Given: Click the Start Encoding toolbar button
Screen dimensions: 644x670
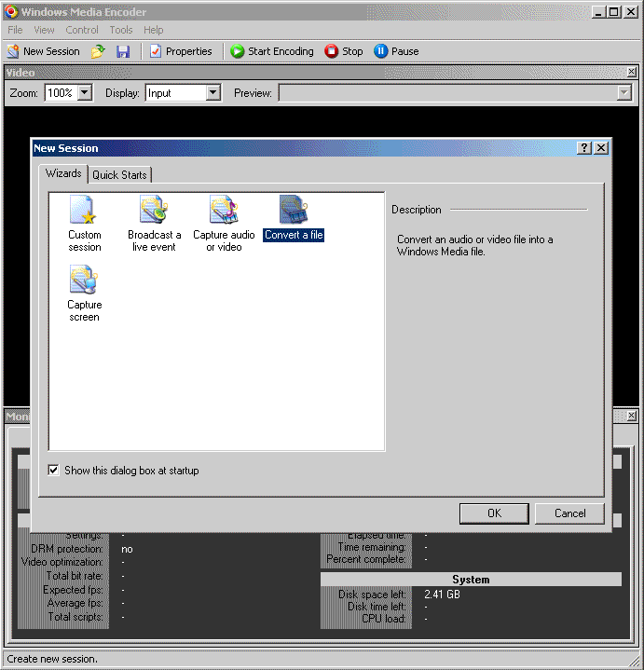Looking at the screenshot, I should pyautogui.click(x=272, y=51).
